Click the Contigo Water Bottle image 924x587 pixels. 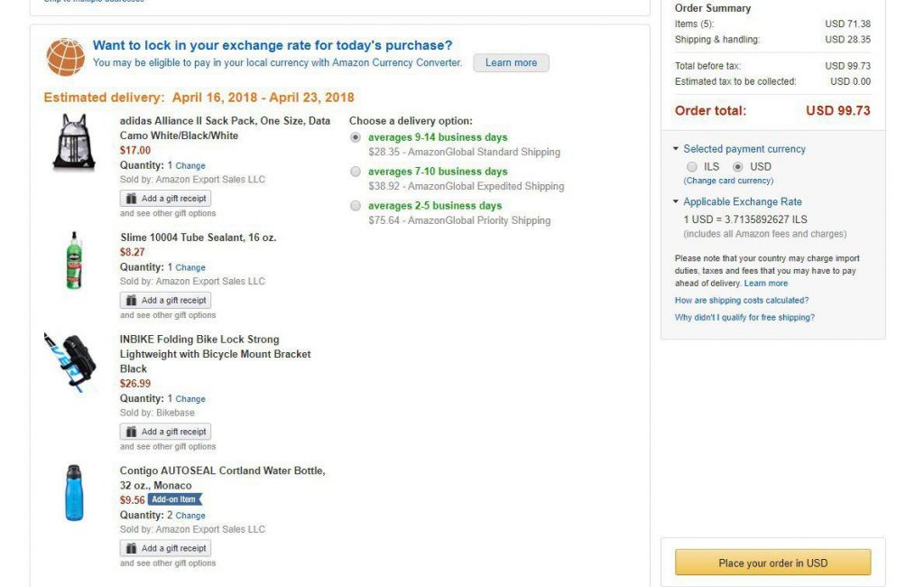pos(74,493)
